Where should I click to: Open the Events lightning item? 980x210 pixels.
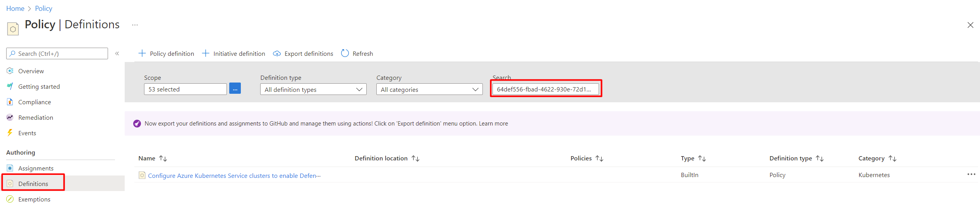click(27, 133)
